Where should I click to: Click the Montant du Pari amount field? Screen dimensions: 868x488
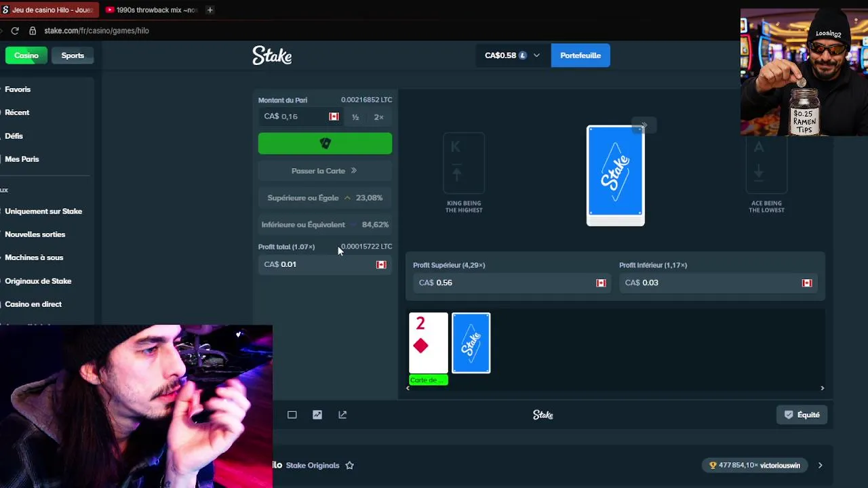coord(300,117)
